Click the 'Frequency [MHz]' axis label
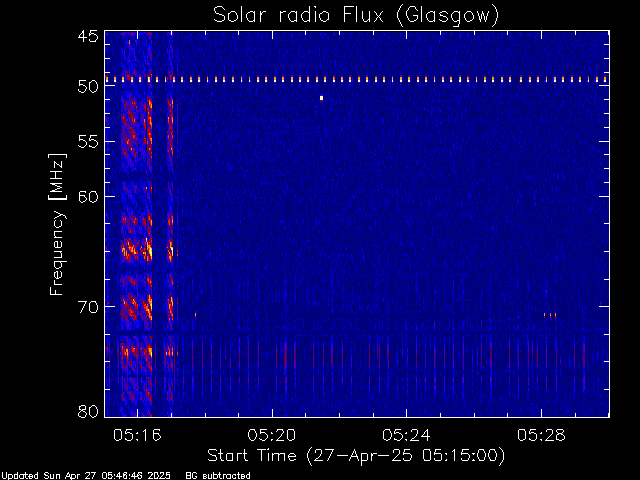This screenshot has width=640, height=480. [57, 224]
